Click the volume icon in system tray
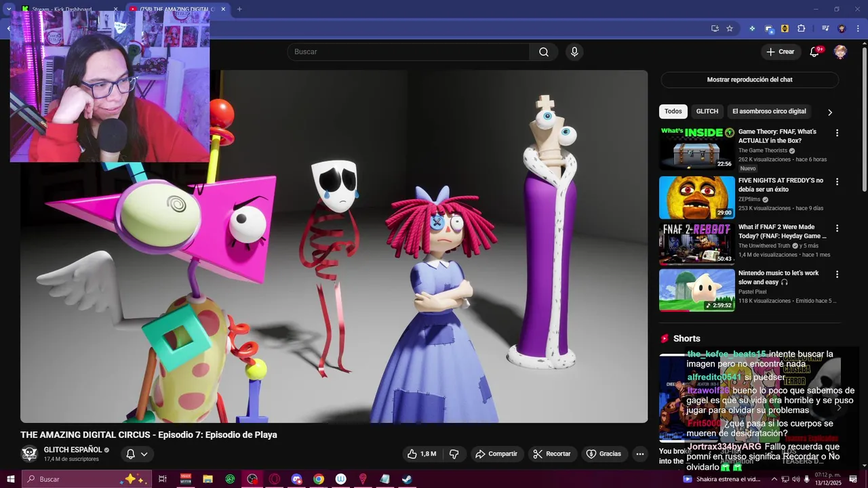Viewport: 868px width, 488px height. (796, 479)
